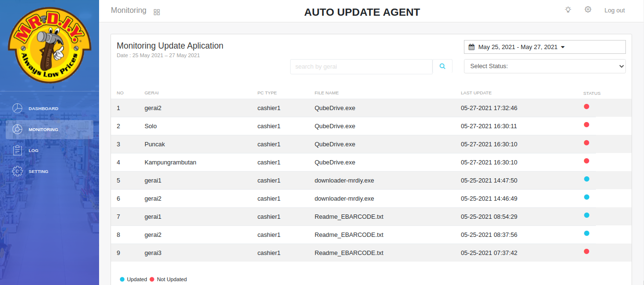Select the Kampungrambutan row
The width and height of the screenshot is (644, 285).
(x=170, y=163)
